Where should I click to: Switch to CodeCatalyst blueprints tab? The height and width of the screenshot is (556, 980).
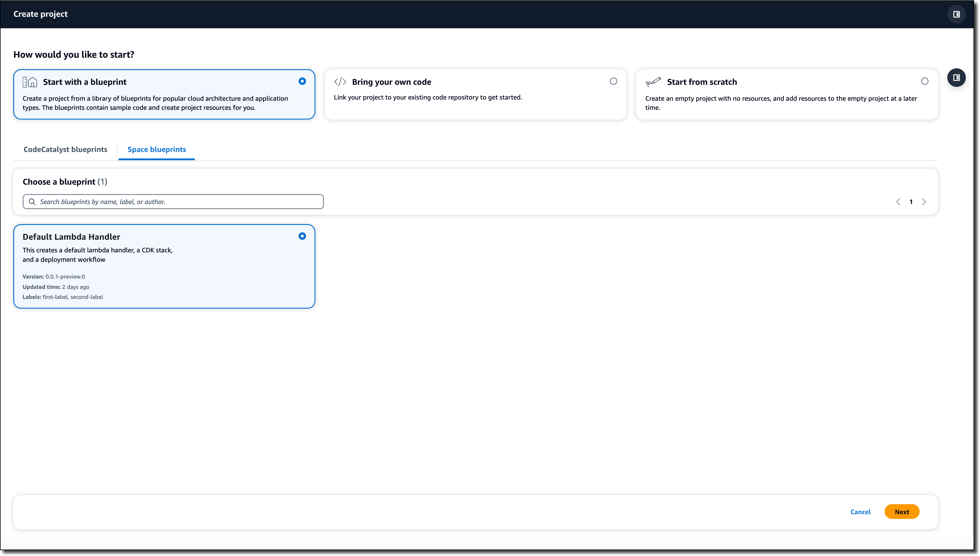pos(65,149)
